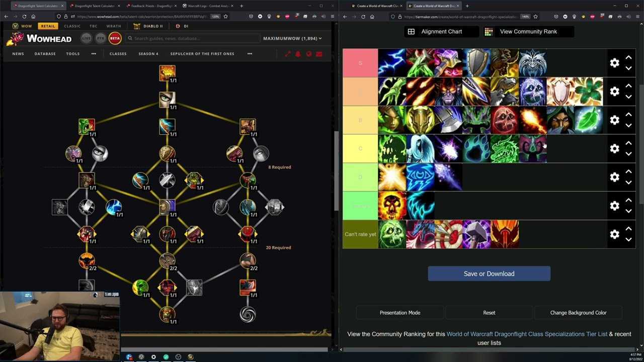This screenshot has width=644, height=362.
Task: Click the flaming orange skull spec icon
Action: point(392,206)
